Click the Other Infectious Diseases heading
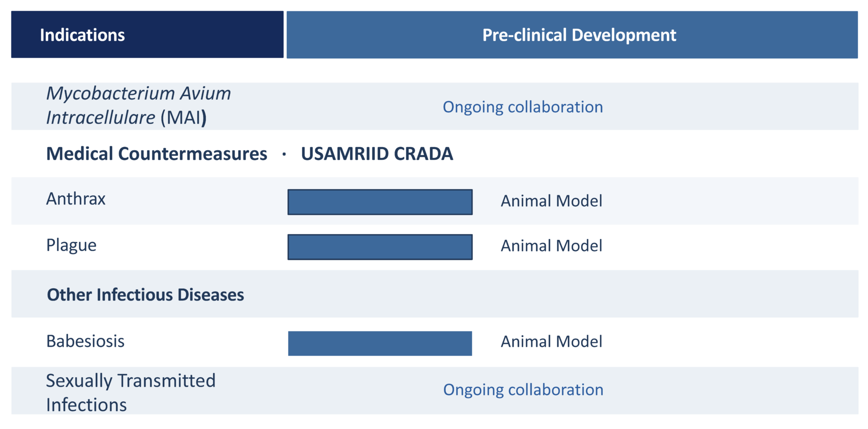The image size is (868, 429). [146, 295]
